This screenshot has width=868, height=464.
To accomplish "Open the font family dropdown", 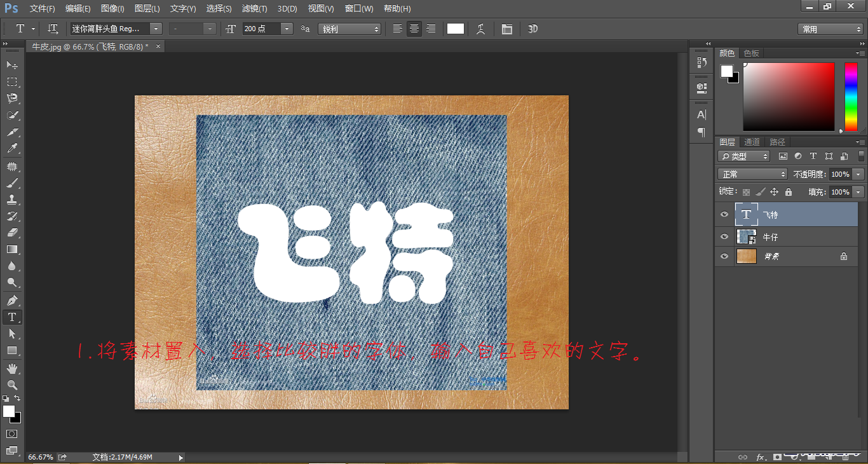I will [x=154, y=29].
